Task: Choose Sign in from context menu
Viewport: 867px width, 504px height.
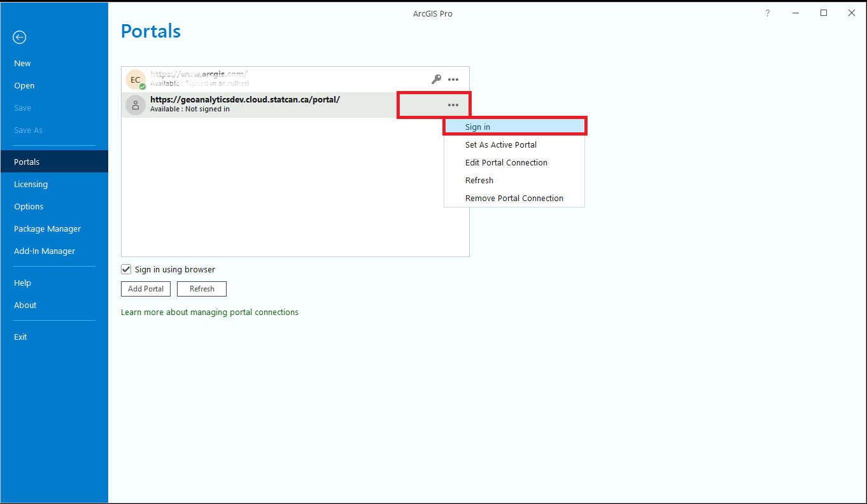Action: (514, 127)
